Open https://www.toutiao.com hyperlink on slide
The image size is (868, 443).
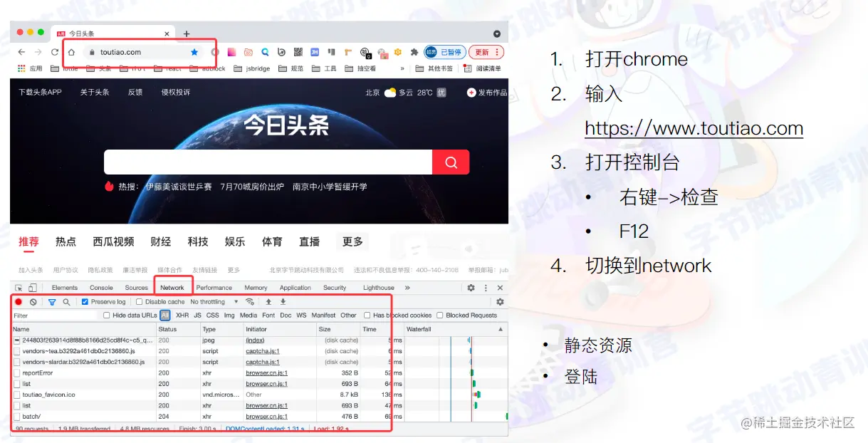(x=694, y=129)
